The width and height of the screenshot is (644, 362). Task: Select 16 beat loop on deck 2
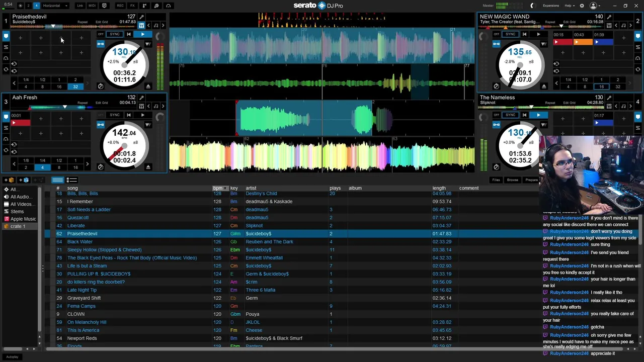pos(601,86)
